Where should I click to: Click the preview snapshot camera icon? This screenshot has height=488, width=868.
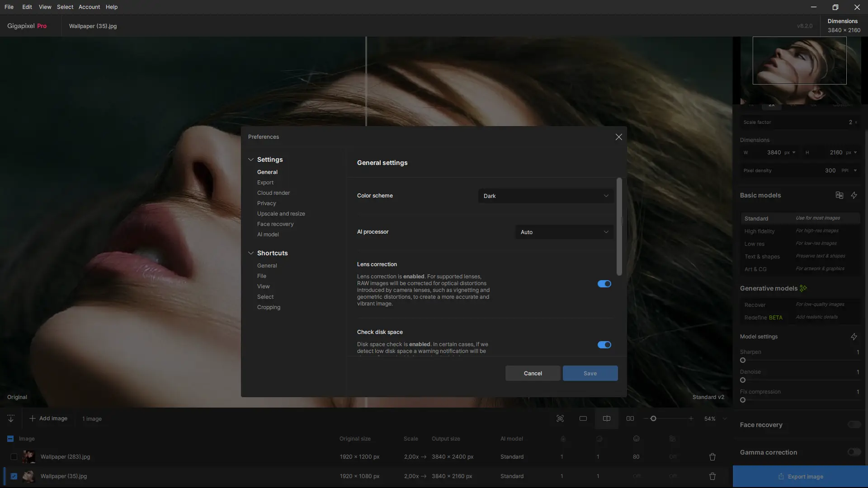pyautogui.click(x=560, y=418)
